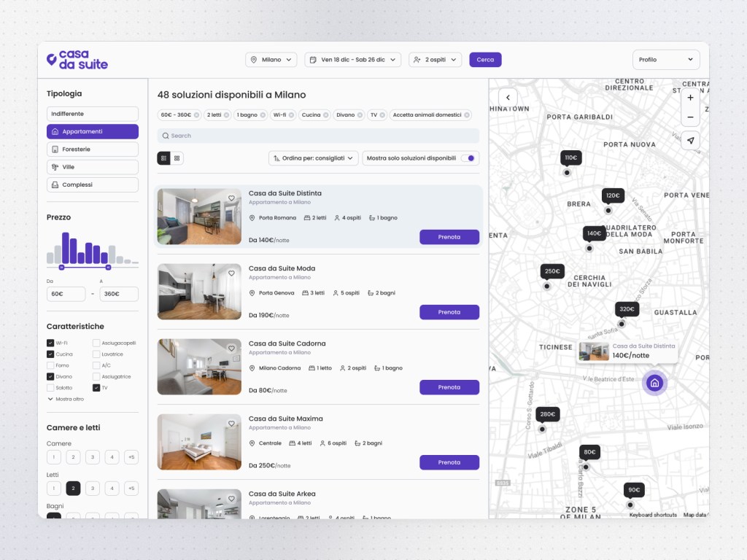
Task: Click the left handle of the price slider
Action: (x=61, y=268)
